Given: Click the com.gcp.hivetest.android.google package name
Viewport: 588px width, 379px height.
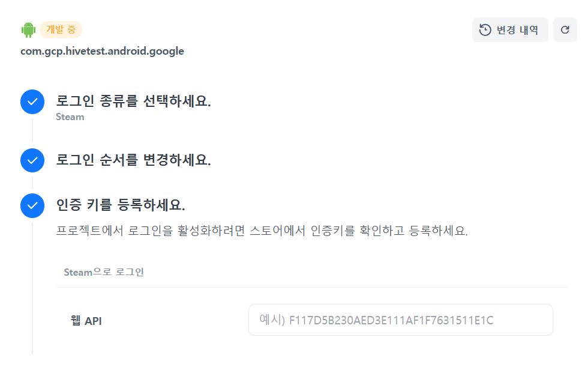Looking at the screenshot, I should click(102, 51).
